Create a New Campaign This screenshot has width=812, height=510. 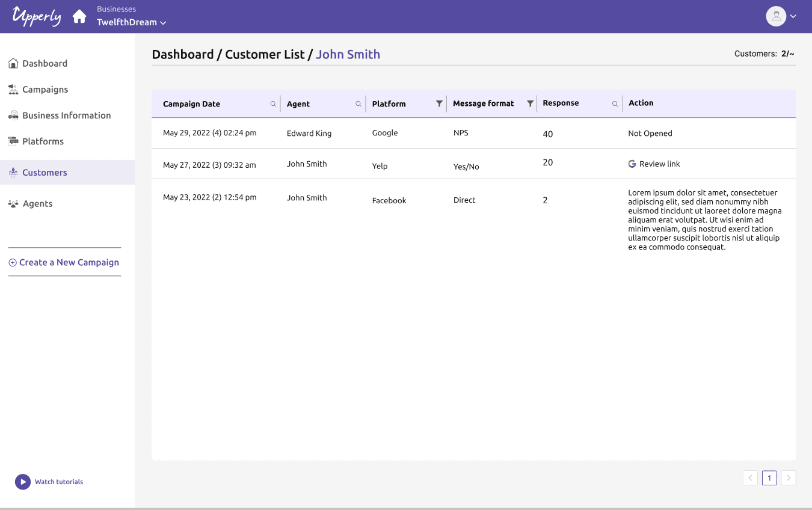64,262
